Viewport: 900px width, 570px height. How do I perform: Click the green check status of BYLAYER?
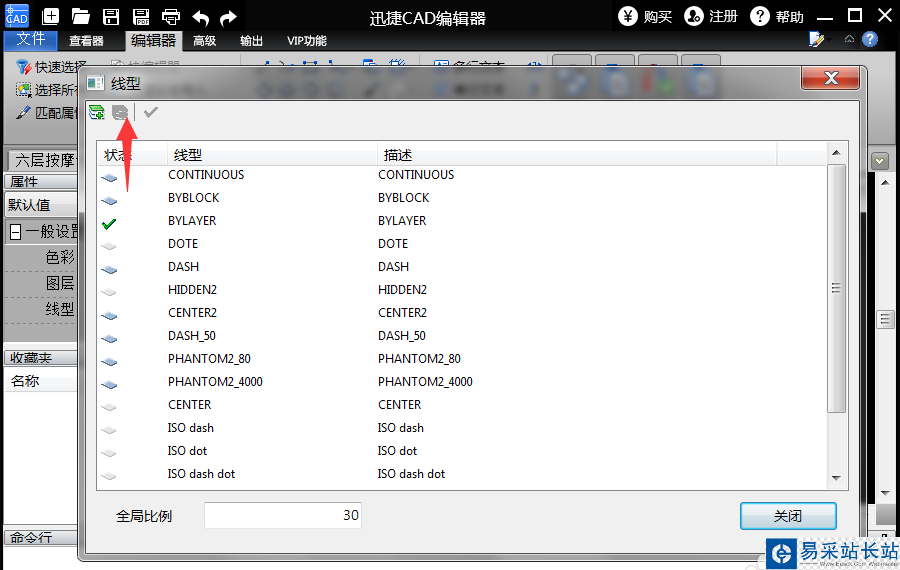tap(109, 224)
